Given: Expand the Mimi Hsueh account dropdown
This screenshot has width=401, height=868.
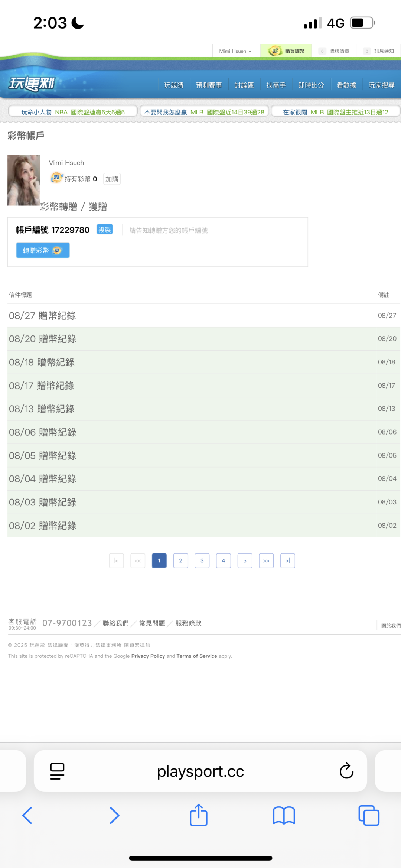Looking at the screenshot, I should pos(235,51).
